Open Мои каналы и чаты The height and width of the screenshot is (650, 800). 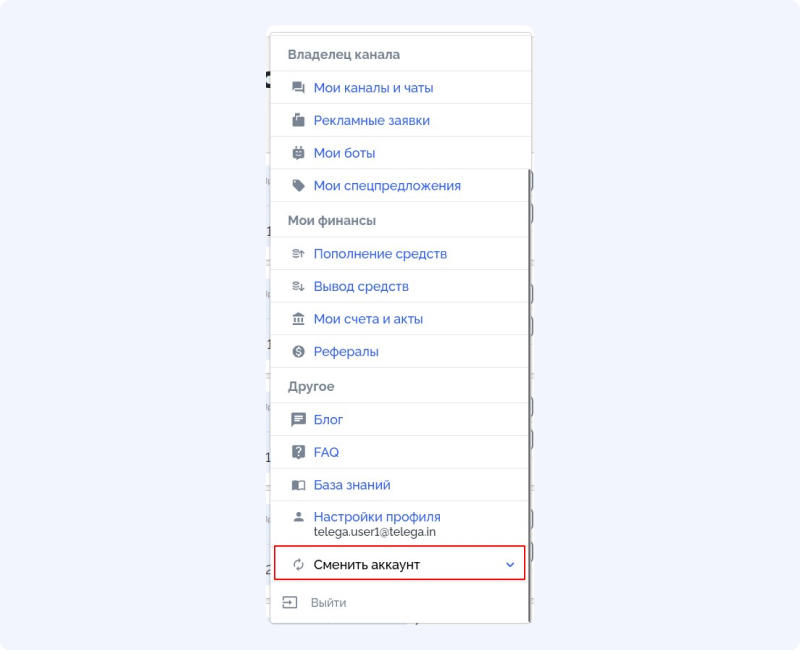[373, 88]
